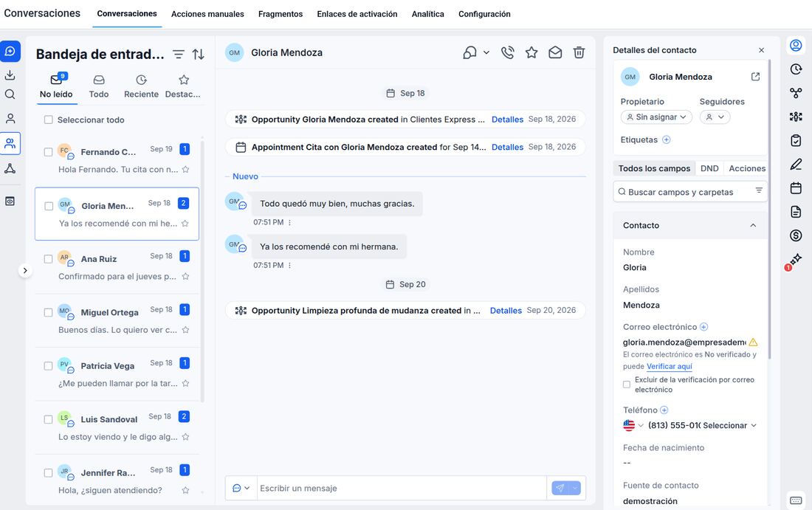The height and width of the screenshot is (510, 812).
Task: Add phone with Teléfono plus icon
Action: pyautogui.click(x=664, y=410)
